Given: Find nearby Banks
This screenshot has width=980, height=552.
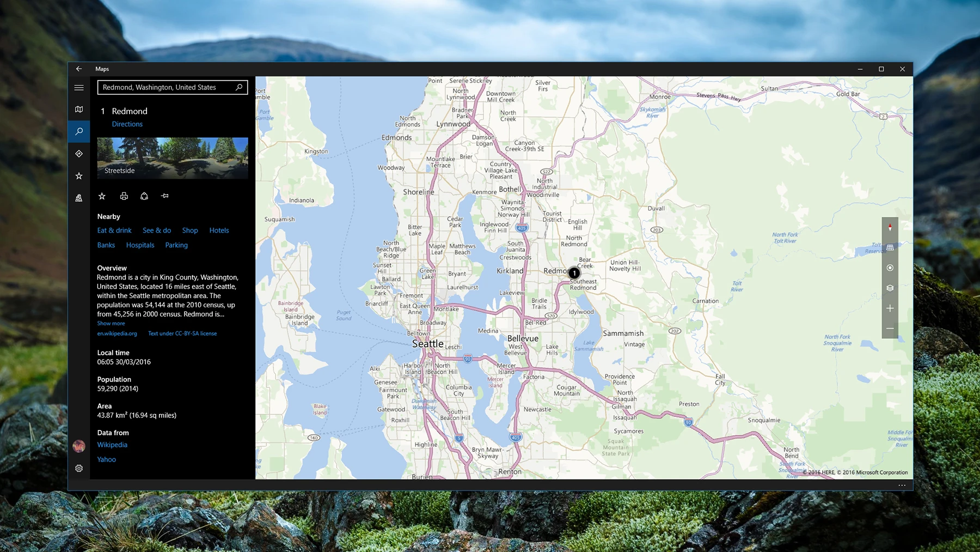Looking at the screenshot, I should 106,245.
